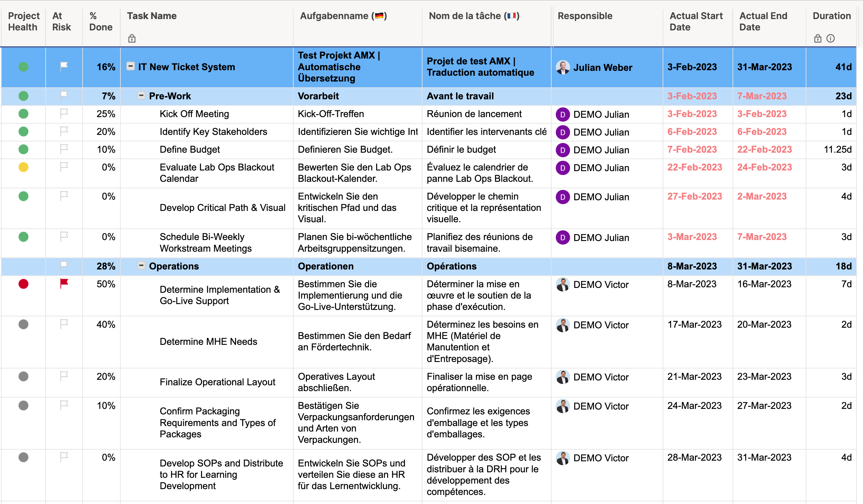Click the lock icon under Duration header
Viewport: 863px width, 504px height.
tap(817, 38)
